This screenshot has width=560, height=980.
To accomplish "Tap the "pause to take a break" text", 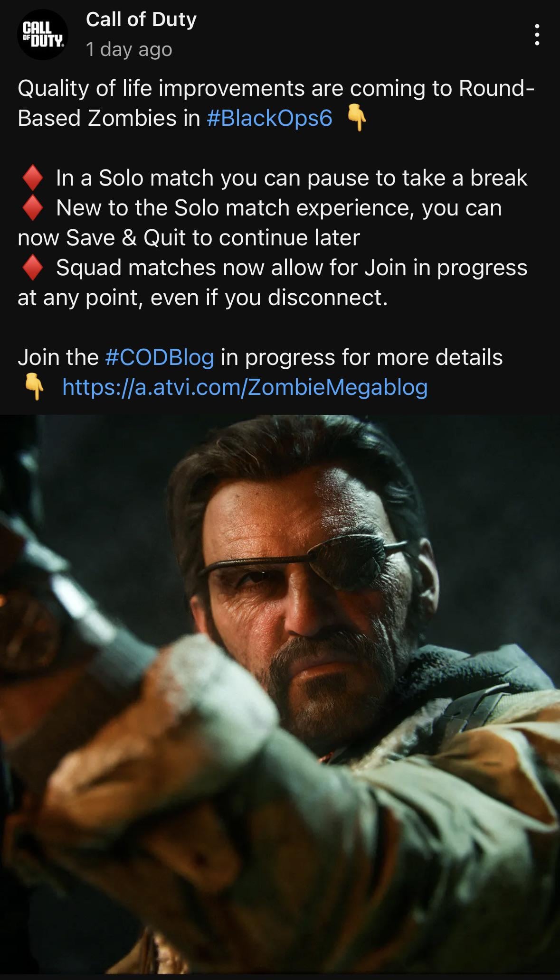I will pyautogui.click(x=417, y=178).
